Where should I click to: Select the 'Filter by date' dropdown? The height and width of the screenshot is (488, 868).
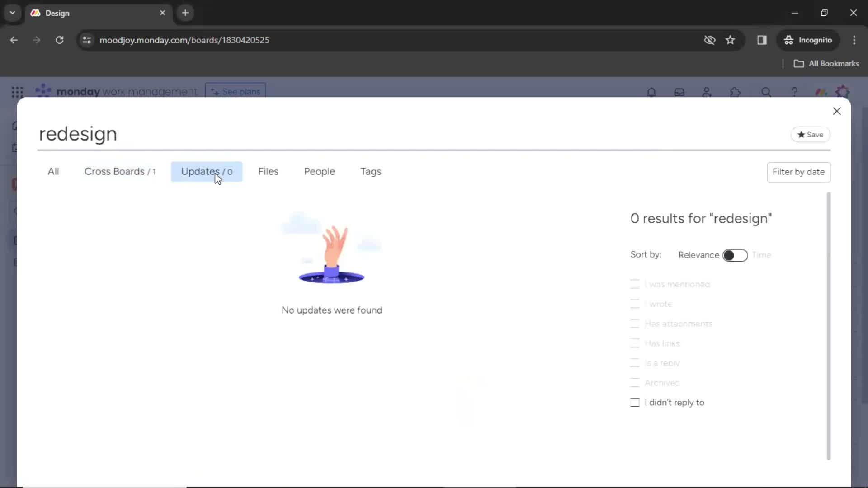[x=798, y=172]
